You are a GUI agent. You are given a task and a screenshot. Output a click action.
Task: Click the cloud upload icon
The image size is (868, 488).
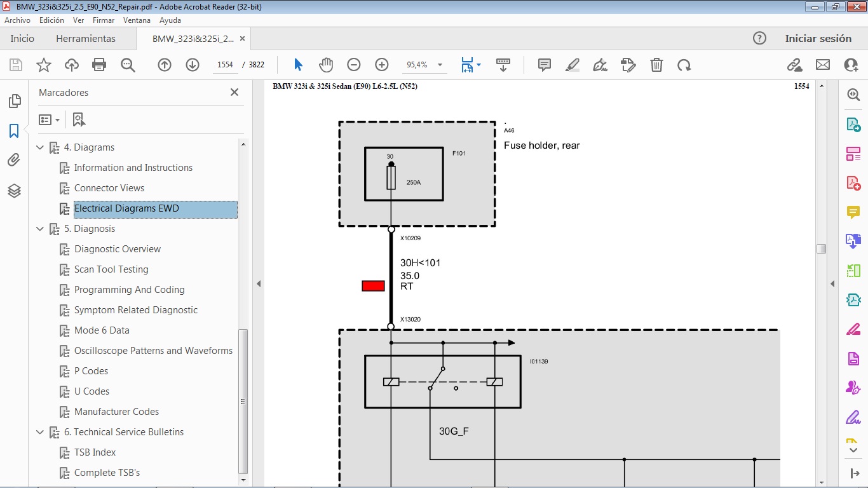pos(72,65)
